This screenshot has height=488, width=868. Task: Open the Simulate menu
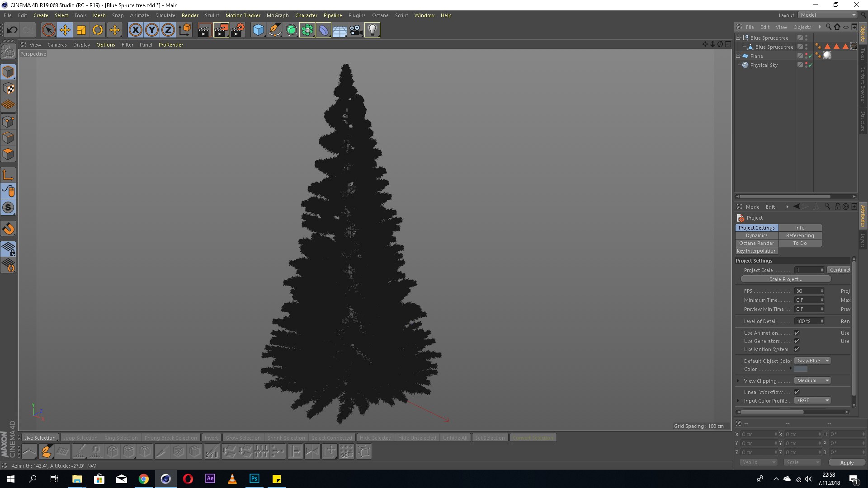pos(165,15)
